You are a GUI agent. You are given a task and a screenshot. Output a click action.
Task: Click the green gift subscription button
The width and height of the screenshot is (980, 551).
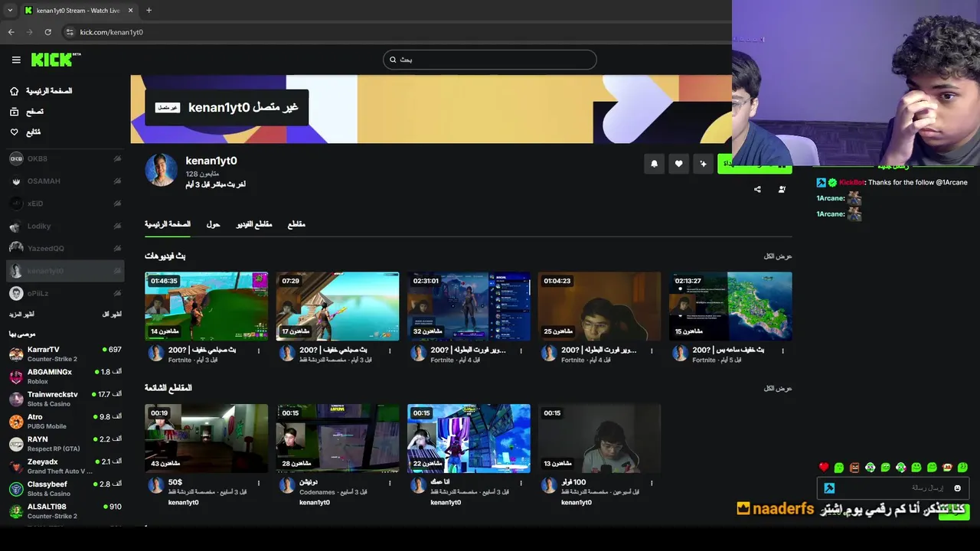754,164
